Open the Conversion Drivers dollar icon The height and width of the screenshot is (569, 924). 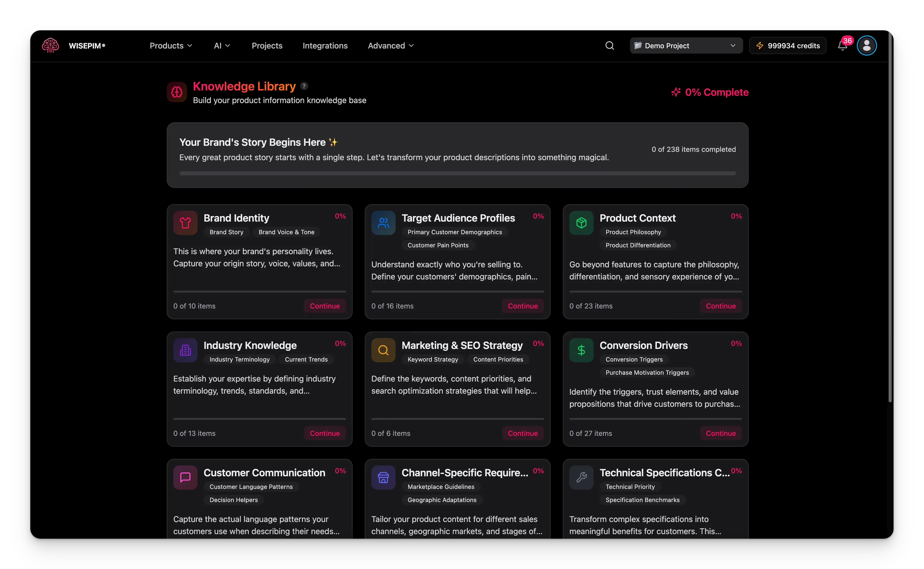581,350
